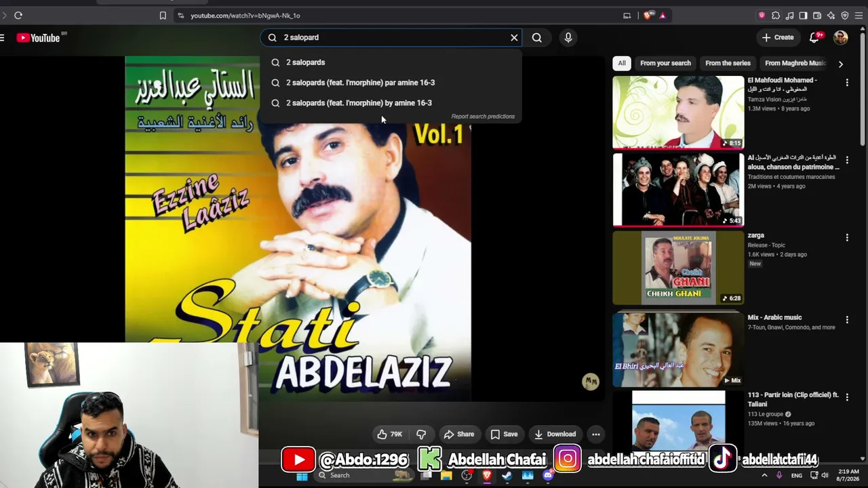The width and height of the screenshot is (868, 488).
Task: Click the browser address bar URL
Action: [x=245, y=16]
